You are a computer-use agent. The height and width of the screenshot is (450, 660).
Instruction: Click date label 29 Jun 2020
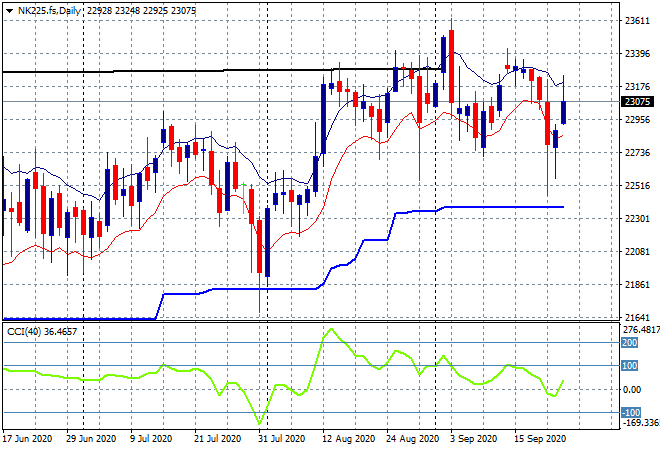click(91, 439)
